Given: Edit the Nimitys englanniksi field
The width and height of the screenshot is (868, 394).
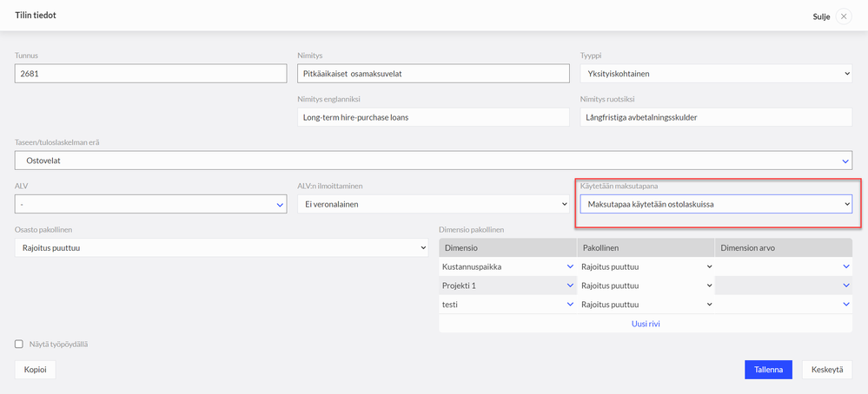Looking at the screenshot, I should tap(433, 117).
